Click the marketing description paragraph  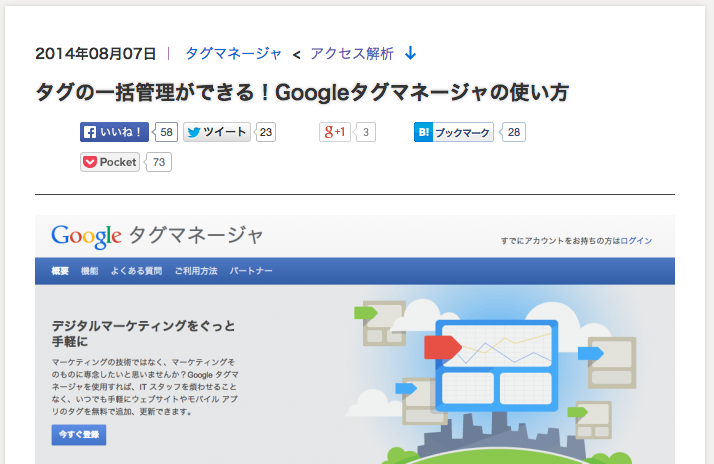coord(145,387)
